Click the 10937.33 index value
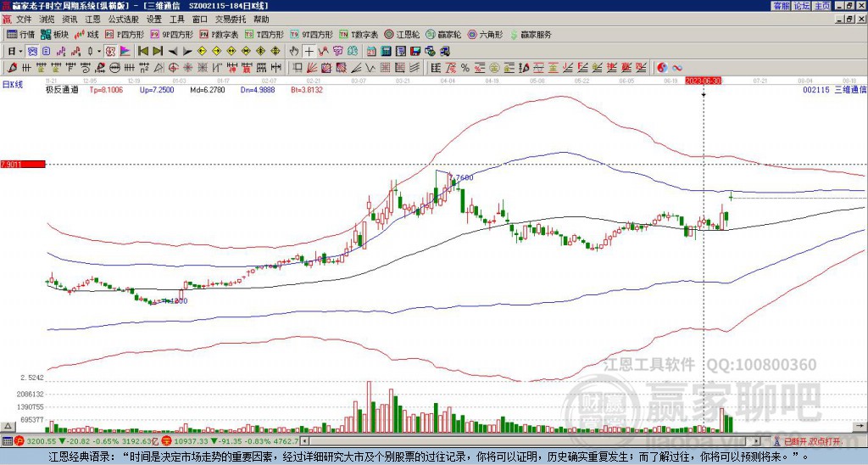This screenshot has height=465, width=868. [x=192, y=441]
